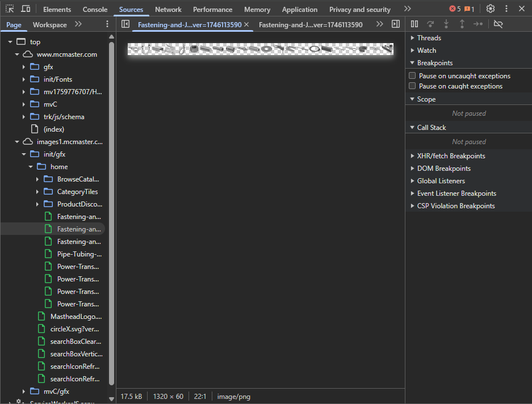This screenshot has height=404, width=532.
Task: Switch to the Network tab
Action: (x=168, y=10)
